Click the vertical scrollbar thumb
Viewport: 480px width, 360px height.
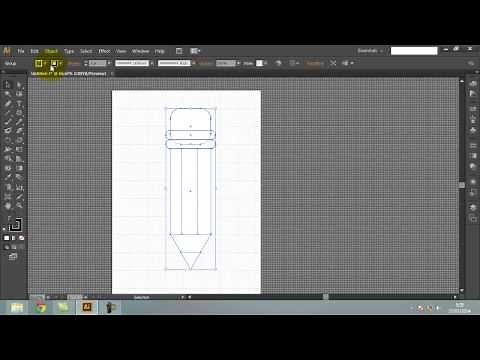(x=462, y=185)
